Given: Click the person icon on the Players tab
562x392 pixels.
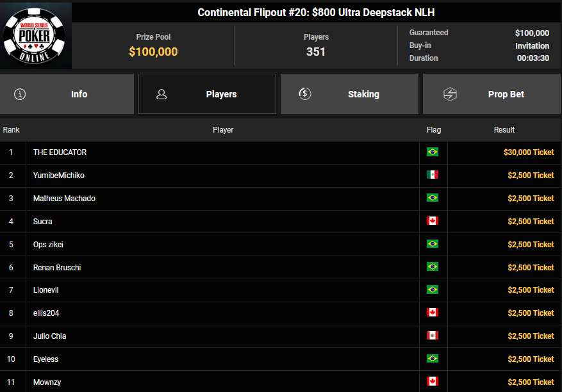Looking at the screenshot, I should pos(161,94).
